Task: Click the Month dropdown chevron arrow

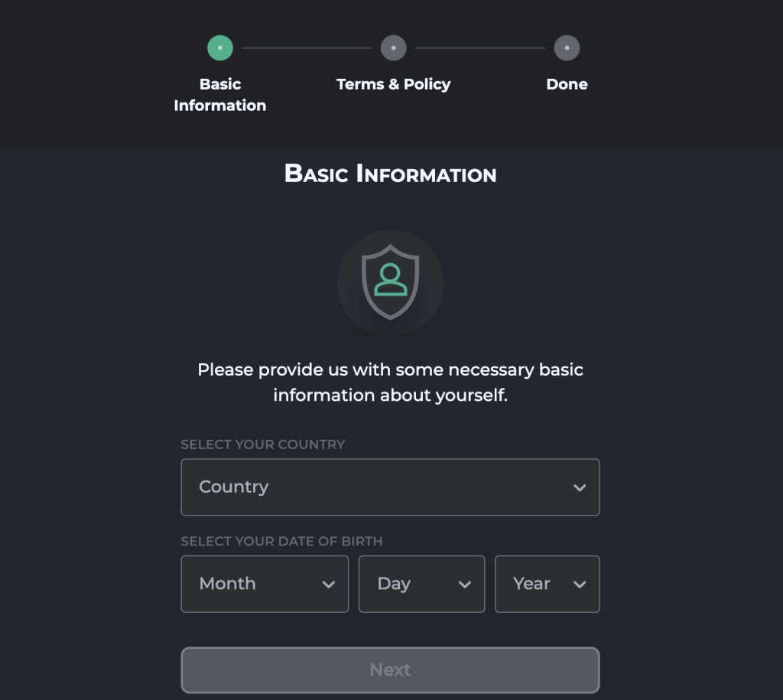Action: [329, 584]
